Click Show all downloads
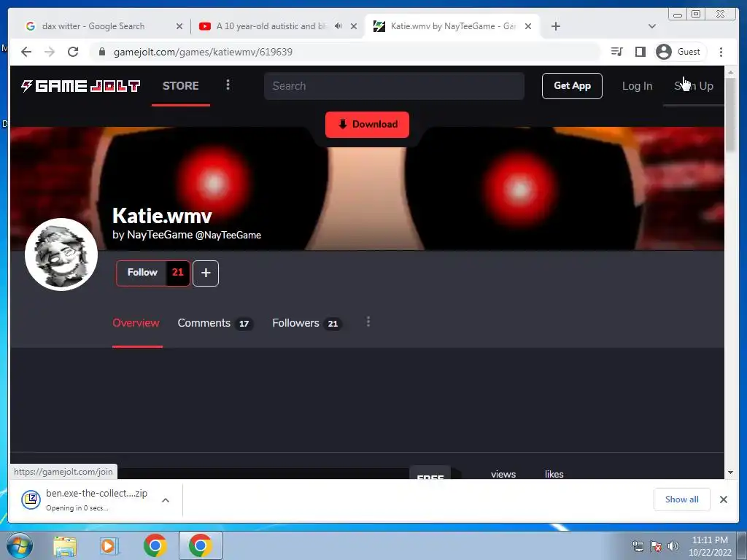Image resolution: width=747 pixels, height=560 pixels. click(682, 499)
